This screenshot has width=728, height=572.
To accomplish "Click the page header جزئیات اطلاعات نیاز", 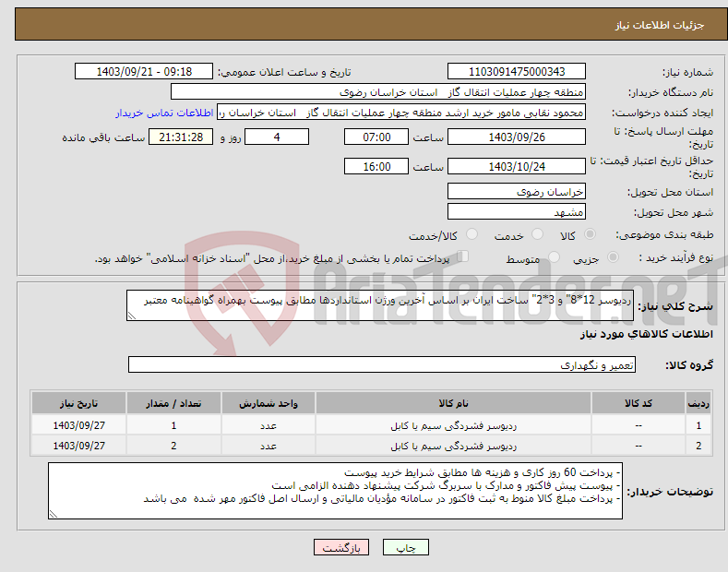I will pyautogui.click(x=660, y=25).
